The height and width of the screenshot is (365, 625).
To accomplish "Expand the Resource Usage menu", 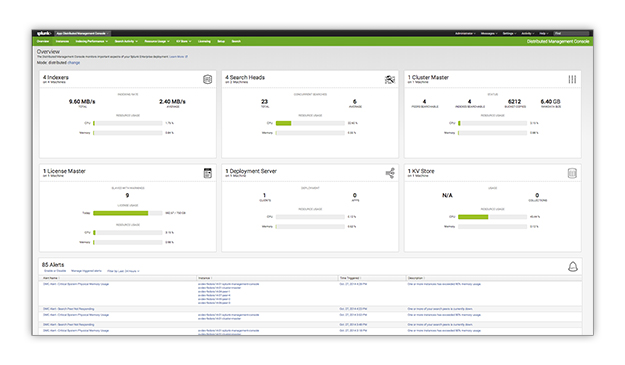I will pos(157,41).
